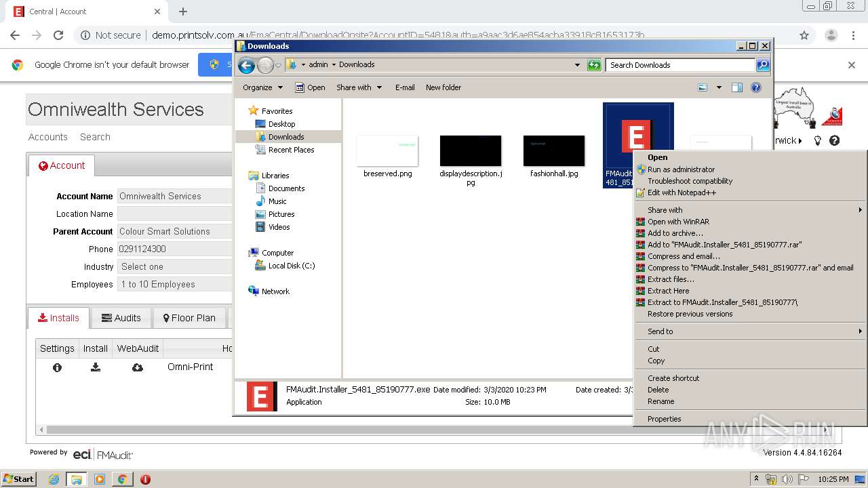Screen dimensions: 868x488
Task: Switch to the Floor Plan tab
Action: tap(189, 318)
